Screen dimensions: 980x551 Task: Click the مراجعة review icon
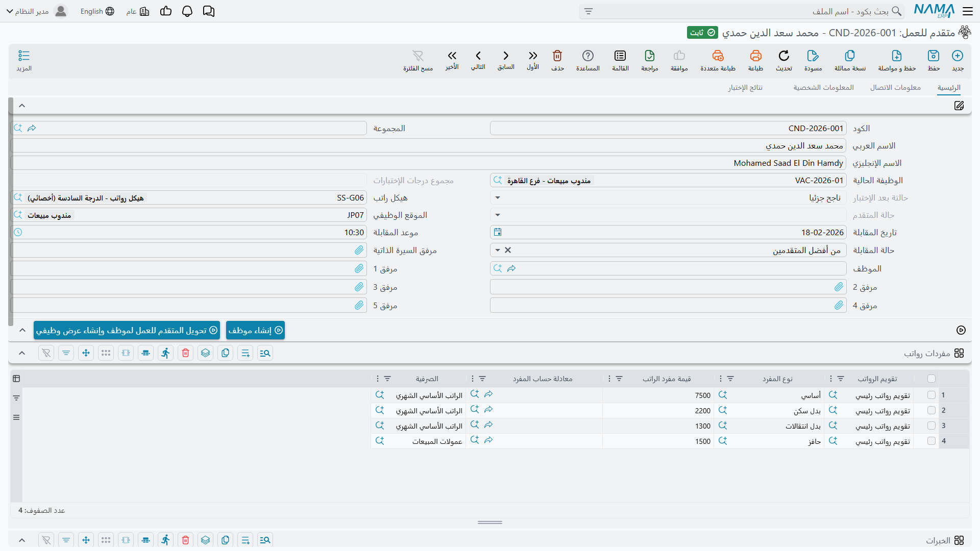pos(650,56)
